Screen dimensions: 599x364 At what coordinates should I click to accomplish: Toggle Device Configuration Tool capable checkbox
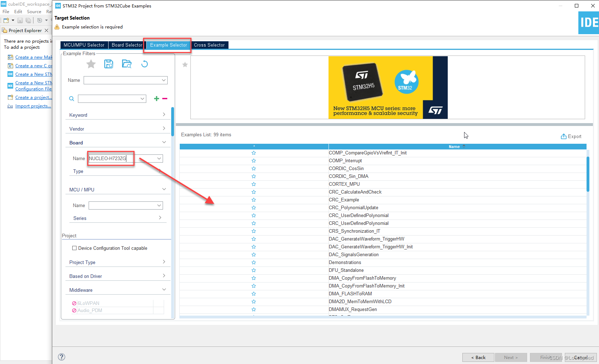[74, 248]
